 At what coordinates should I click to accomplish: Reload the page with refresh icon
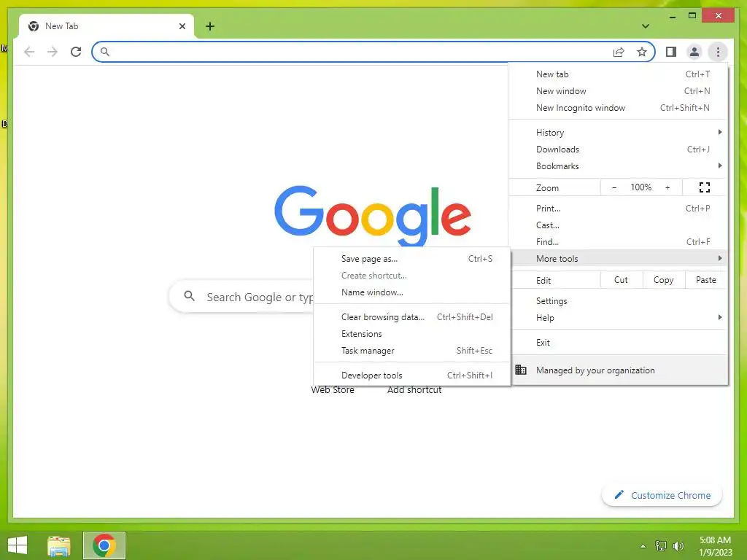(76, 52)
